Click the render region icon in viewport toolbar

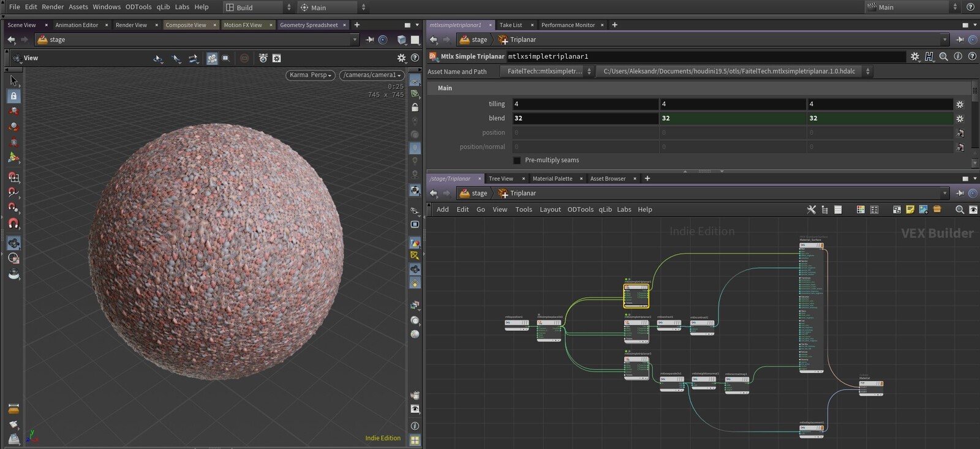click(x=225, y=58)
